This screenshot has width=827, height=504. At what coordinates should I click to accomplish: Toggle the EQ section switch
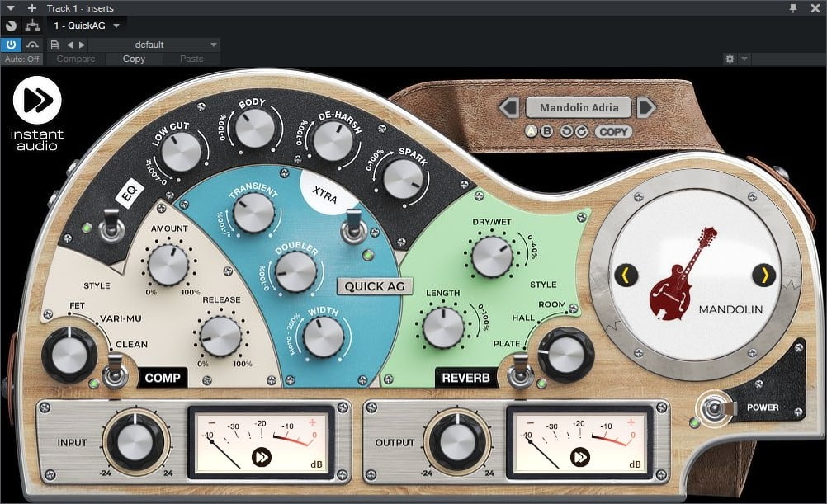click(111, 226)
